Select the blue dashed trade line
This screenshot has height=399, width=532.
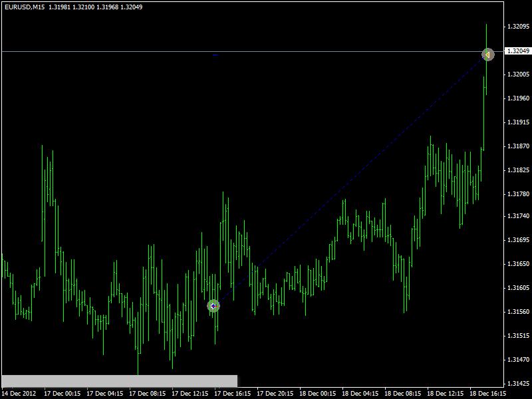click(350, 180)
